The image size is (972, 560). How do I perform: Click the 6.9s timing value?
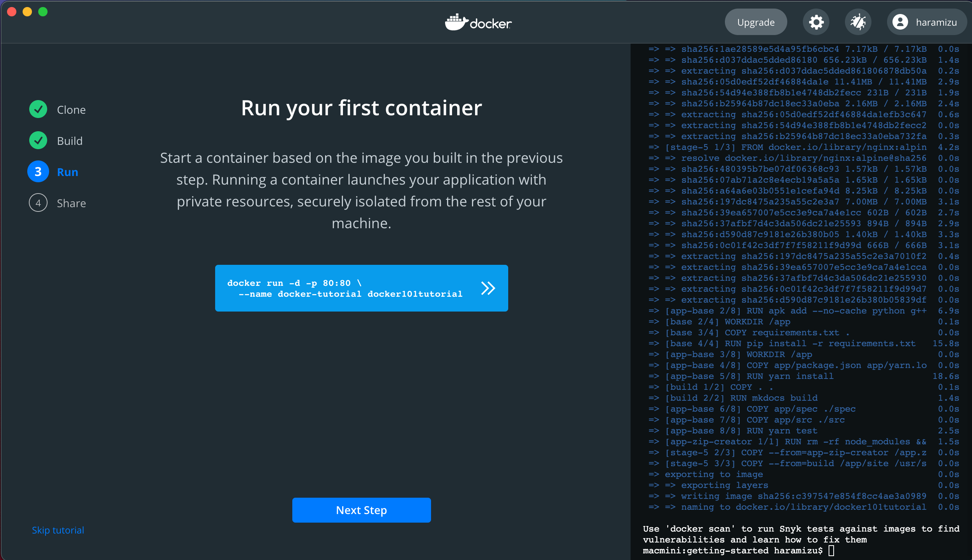pyautogui.click(x=949, y=311)
